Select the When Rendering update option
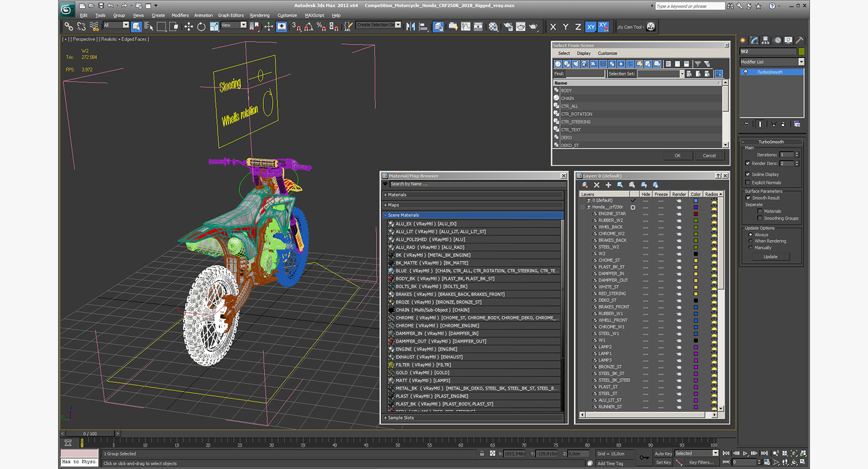Viewport: 868px width, 469px height. (751, 241)
